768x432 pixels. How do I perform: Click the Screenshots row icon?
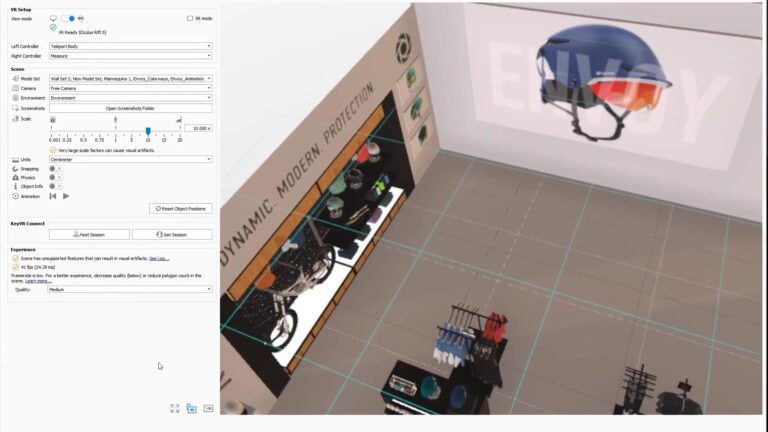pos(15,108)
